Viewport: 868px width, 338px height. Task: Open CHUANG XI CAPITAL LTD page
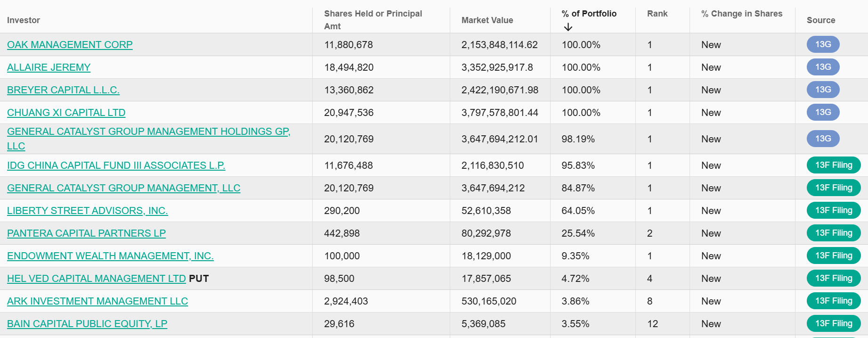point(66,113)
